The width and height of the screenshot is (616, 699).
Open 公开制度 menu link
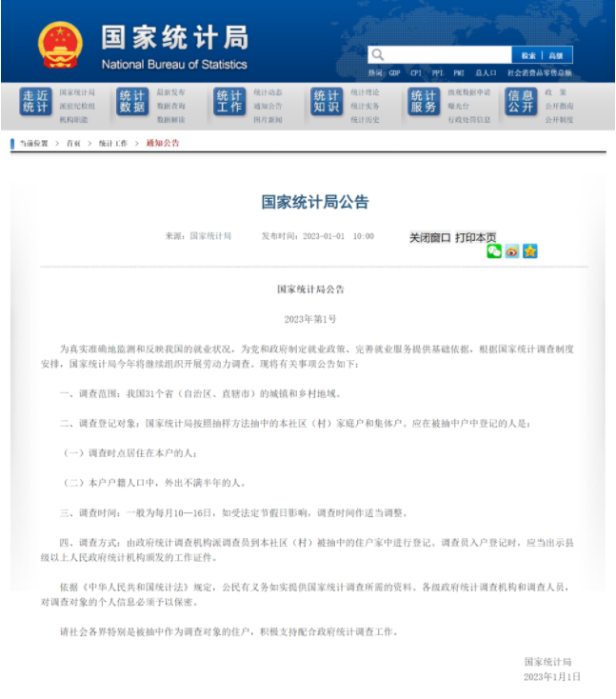pyautogui.click(x=560, y=120)
